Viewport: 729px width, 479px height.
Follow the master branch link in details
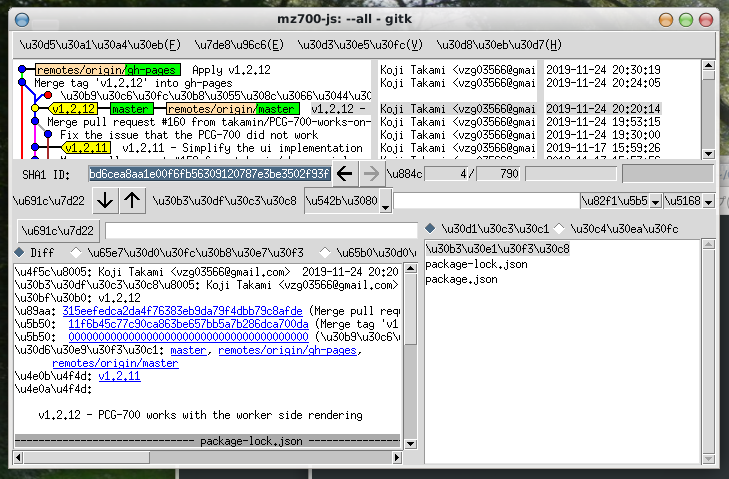(188, 350)
